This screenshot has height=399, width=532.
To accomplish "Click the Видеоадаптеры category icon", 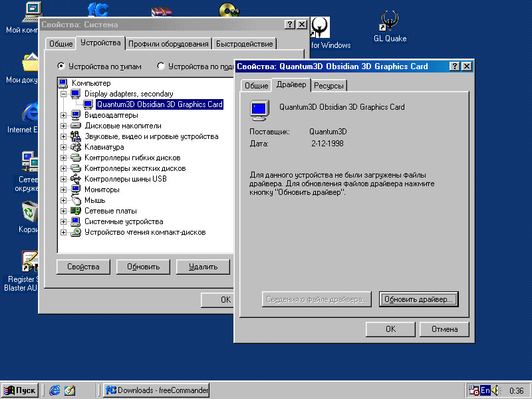I will click(75, 115).
